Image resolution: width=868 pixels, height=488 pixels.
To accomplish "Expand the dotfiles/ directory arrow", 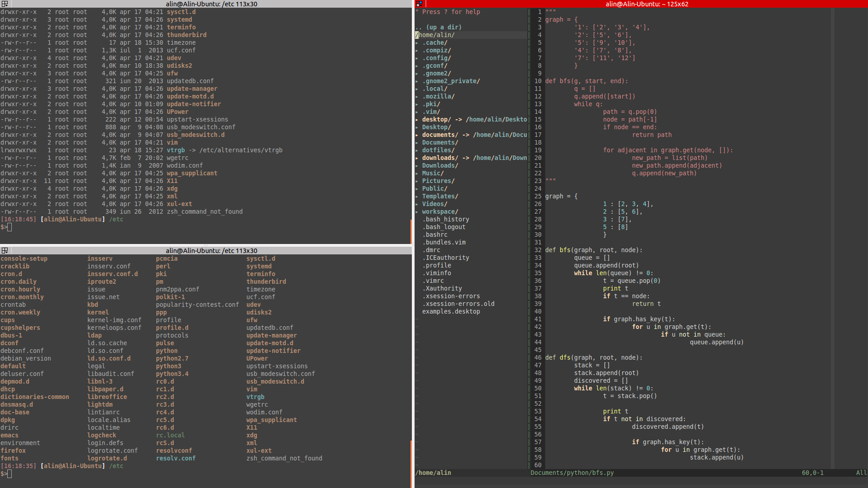I will coord(417,150).
